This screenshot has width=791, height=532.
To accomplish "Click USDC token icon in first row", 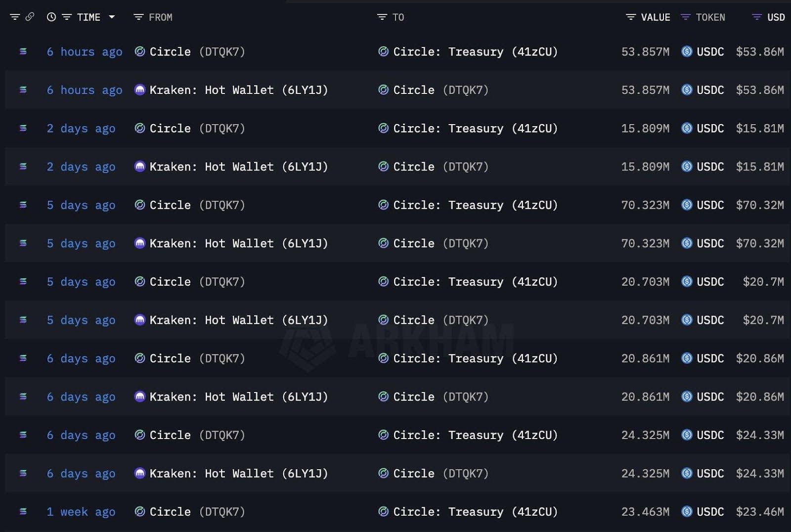I will coord(687,51).
